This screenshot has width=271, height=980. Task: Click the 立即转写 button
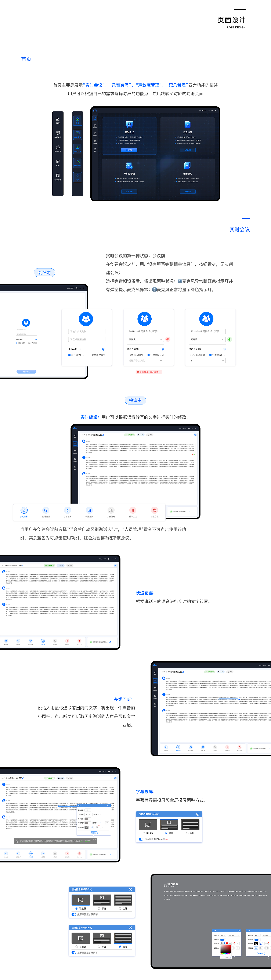point(187,150)
